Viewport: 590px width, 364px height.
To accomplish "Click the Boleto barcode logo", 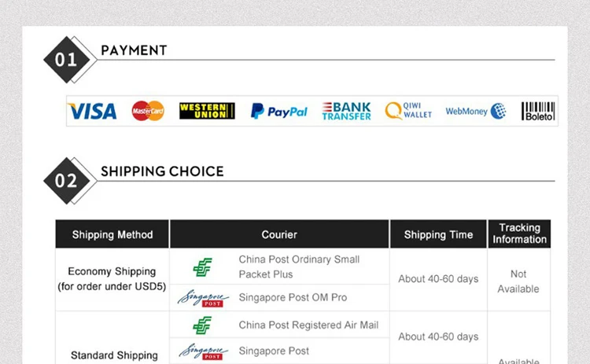I will coord(538,111).
